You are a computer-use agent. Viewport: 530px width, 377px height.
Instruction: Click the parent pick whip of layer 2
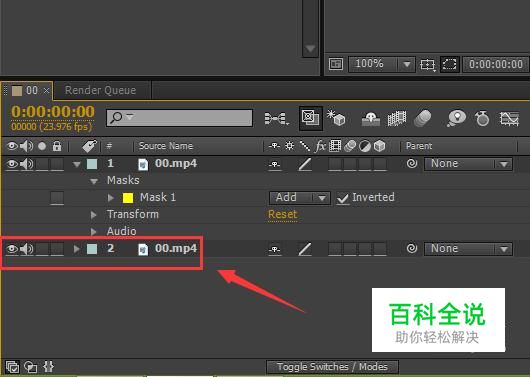411,249
